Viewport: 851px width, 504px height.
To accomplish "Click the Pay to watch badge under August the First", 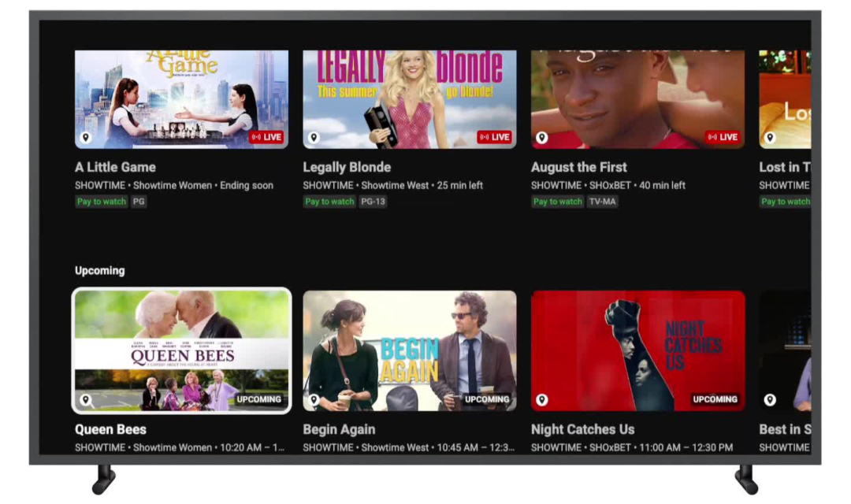I will [557, 202].
